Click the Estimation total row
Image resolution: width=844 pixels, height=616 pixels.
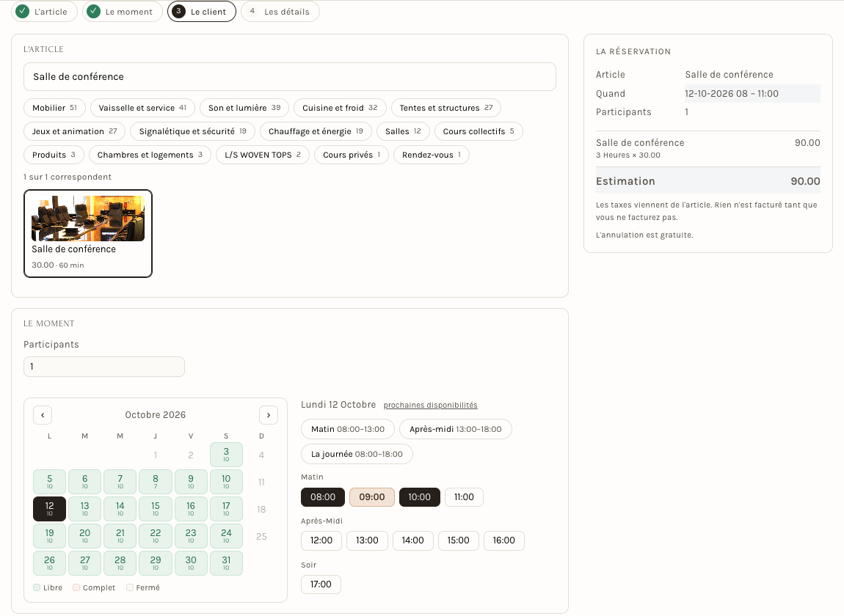(x=707, y=180)
